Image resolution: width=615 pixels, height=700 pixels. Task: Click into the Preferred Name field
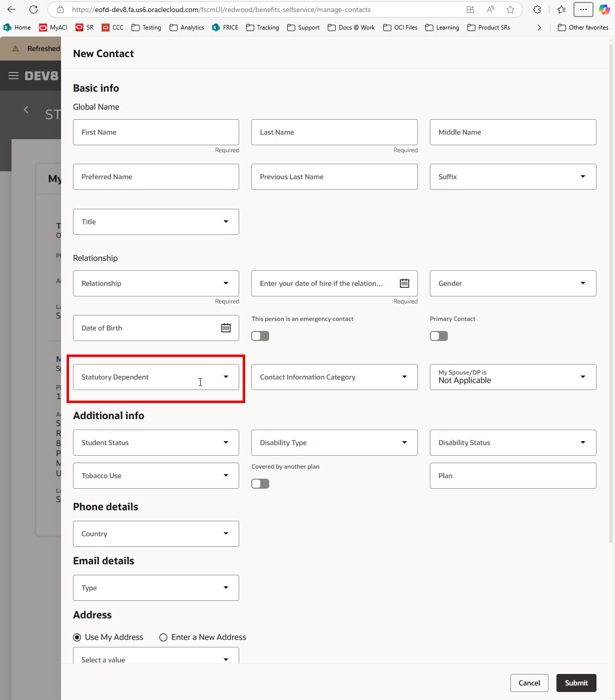point(156,177)
